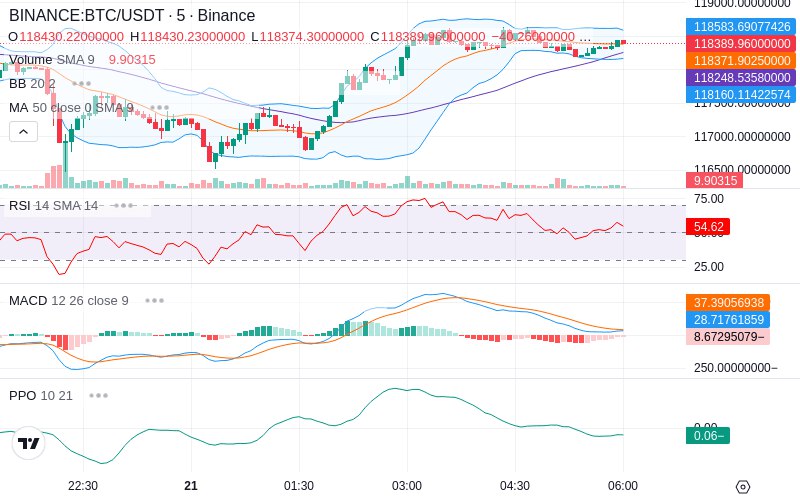The width and height of the screenshot is (800, 500).
Task: Click the green PPO value tag 0.06
Action: [x=708, y=436]
